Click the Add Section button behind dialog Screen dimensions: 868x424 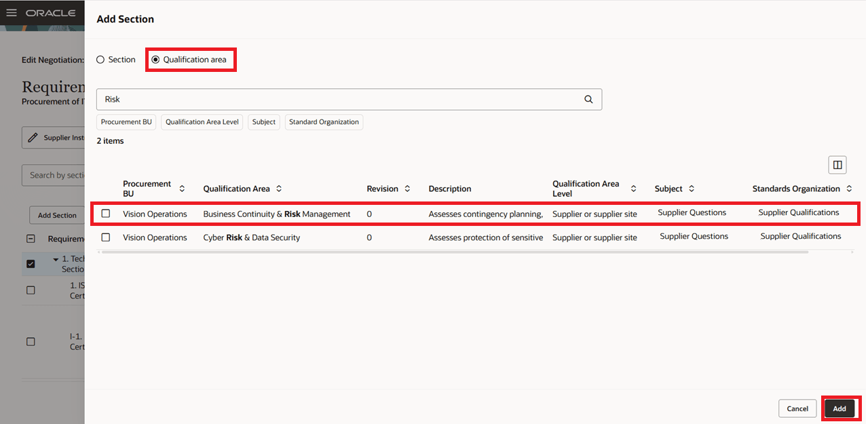click(x=57, y=215)
